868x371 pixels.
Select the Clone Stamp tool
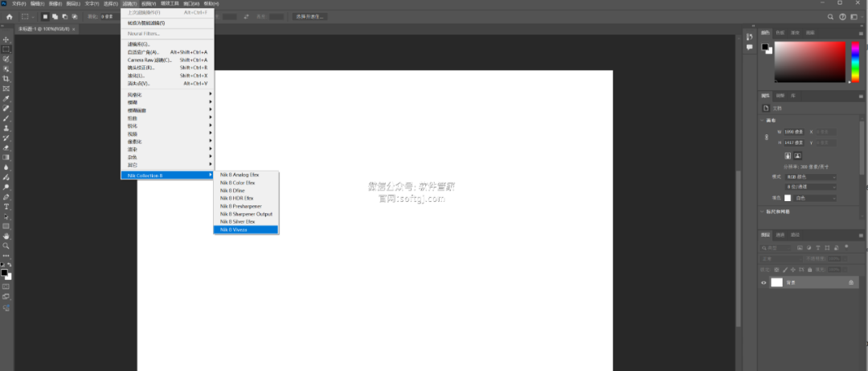(x=6, y=128)
